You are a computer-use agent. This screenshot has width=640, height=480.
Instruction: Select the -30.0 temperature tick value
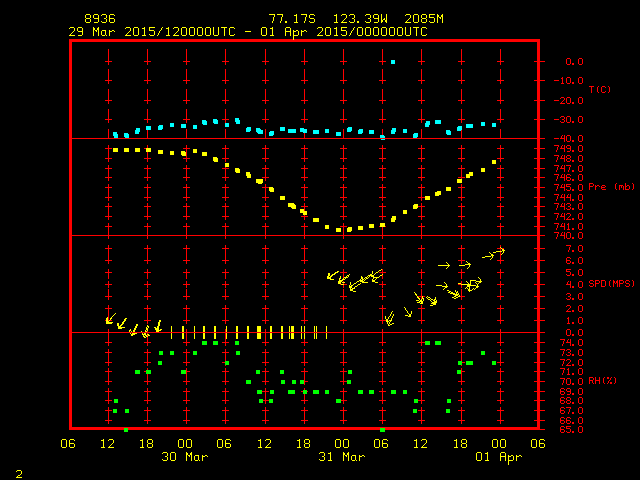(569, 120)
